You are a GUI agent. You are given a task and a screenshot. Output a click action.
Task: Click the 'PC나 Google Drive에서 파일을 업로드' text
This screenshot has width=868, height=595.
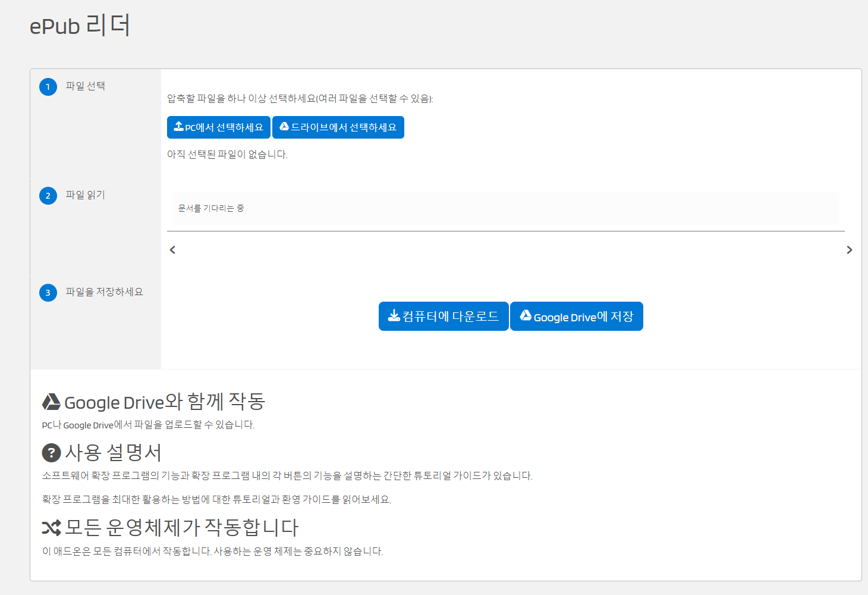coord(148,425)
